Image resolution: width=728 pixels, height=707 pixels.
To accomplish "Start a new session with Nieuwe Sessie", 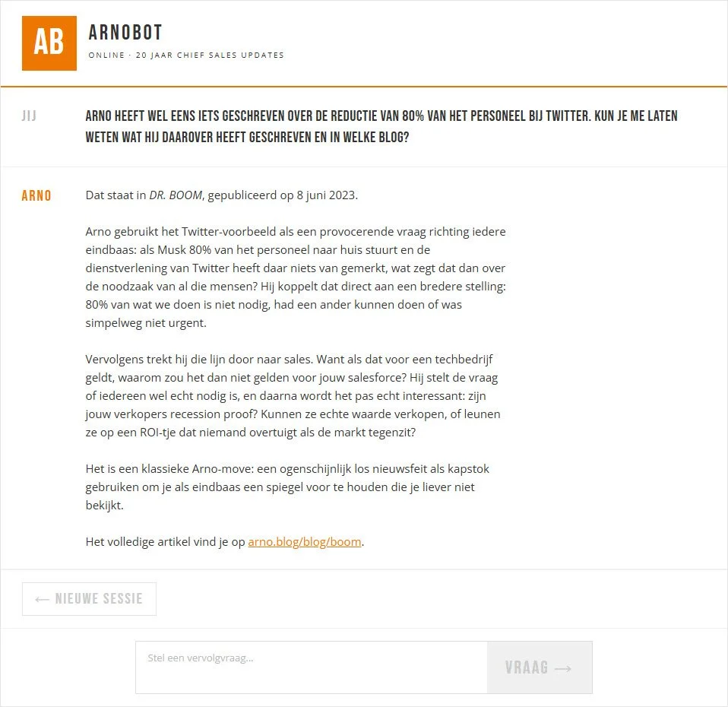I will point(89,599).
